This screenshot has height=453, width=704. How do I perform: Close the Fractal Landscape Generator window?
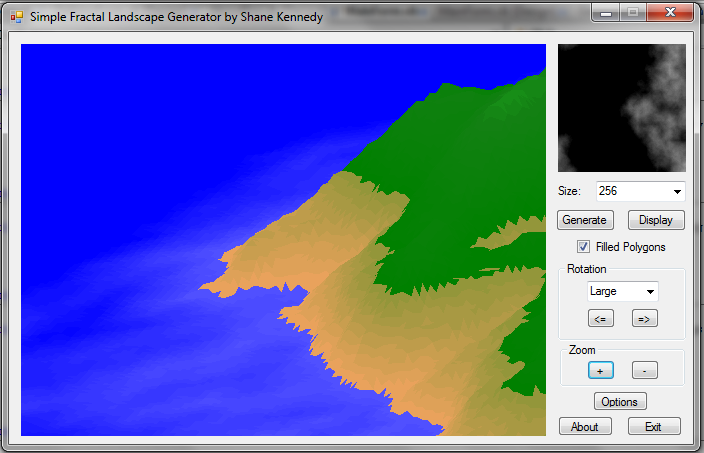(670, 13)
